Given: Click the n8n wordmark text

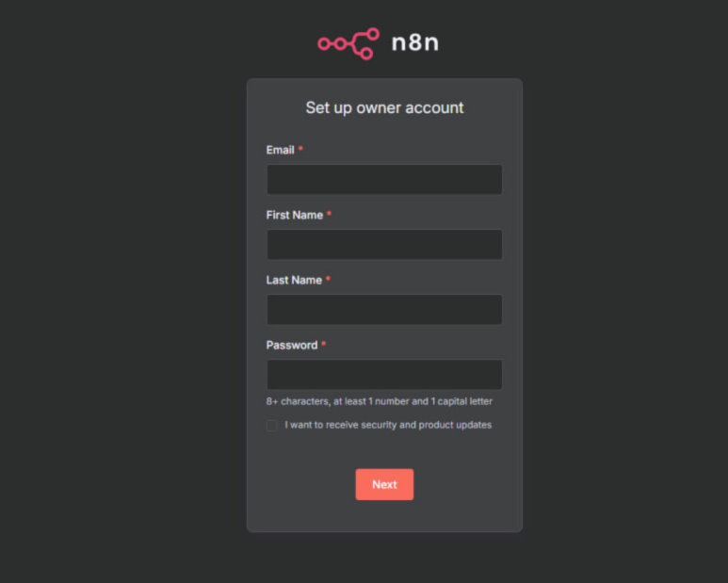Looking at the screenshot, I should point(415,43).
